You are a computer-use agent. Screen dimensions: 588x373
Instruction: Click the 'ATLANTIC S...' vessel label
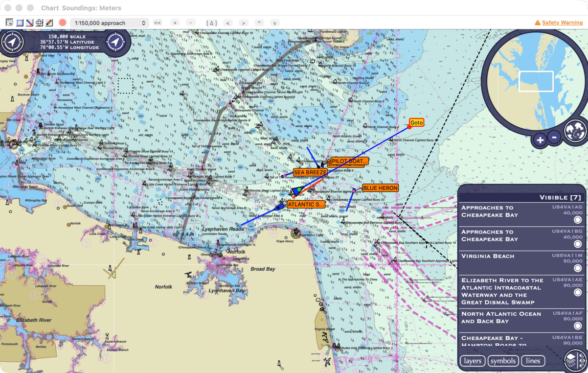pos(306,204)
